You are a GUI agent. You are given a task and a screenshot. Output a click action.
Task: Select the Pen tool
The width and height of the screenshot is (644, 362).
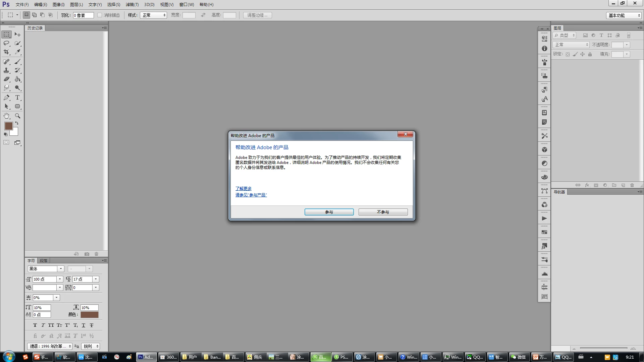7,98
